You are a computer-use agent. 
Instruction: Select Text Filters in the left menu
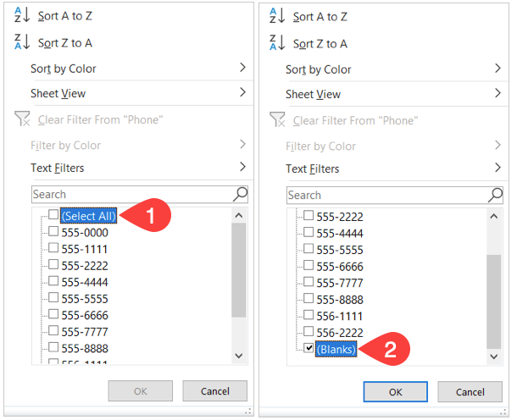point(57,168)
